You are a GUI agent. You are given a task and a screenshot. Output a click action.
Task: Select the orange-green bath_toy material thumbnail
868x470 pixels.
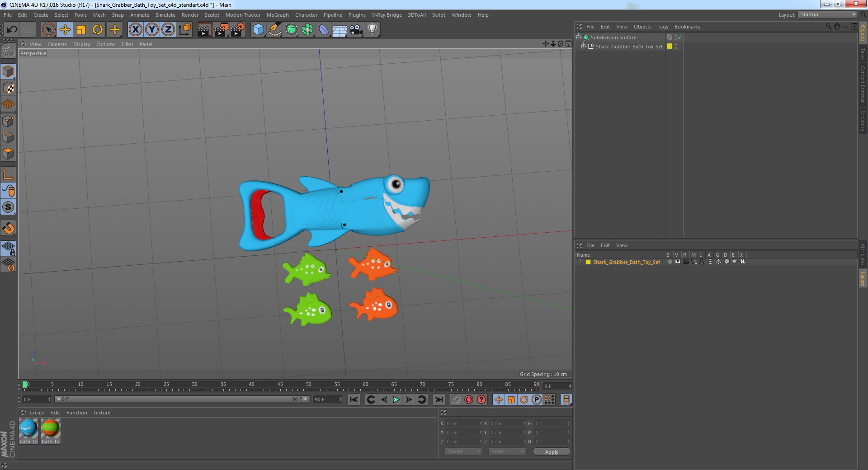click(x=51, y=428)
